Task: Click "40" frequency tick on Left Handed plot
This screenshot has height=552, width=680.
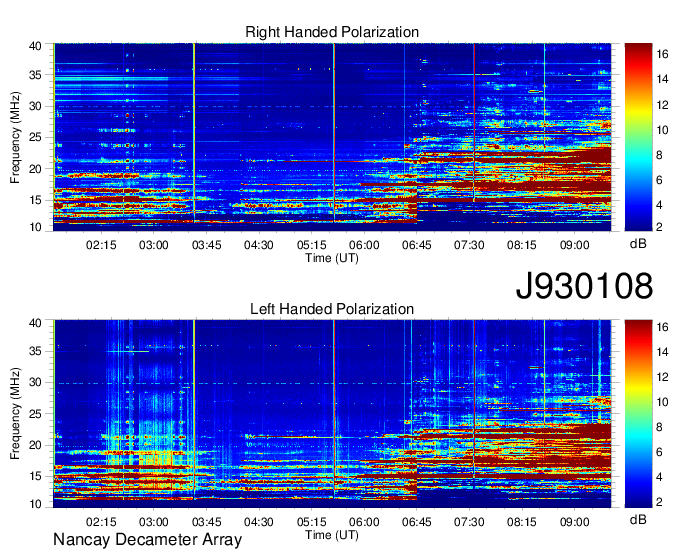Action: click(35, 323)
